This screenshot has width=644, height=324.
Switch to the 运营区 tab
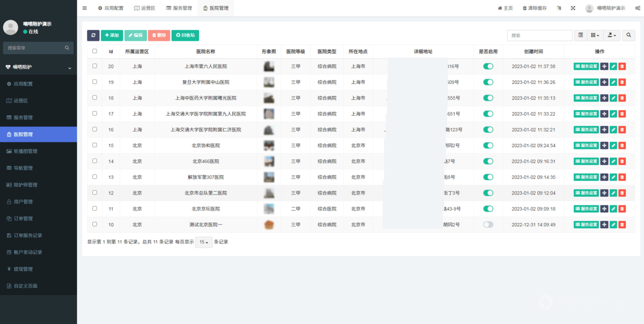pyautogui.click(x=144, y=8)
